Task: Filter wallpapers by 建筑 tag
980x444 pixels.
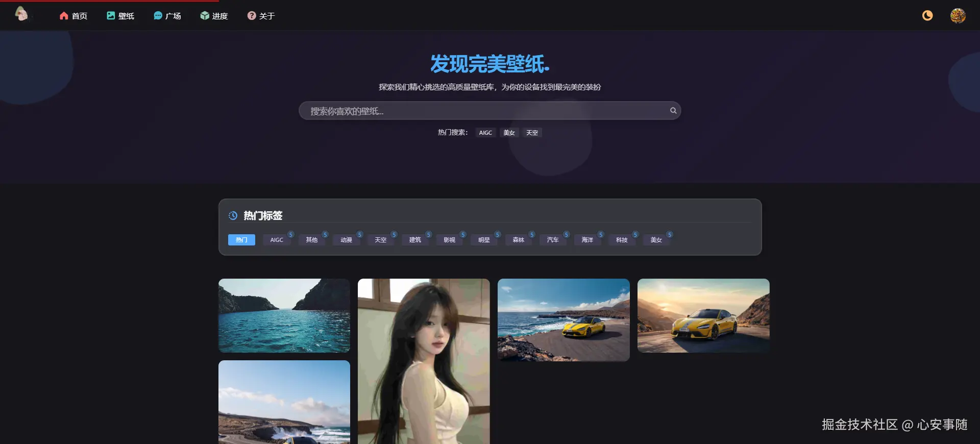Action: tap(415, 240)
